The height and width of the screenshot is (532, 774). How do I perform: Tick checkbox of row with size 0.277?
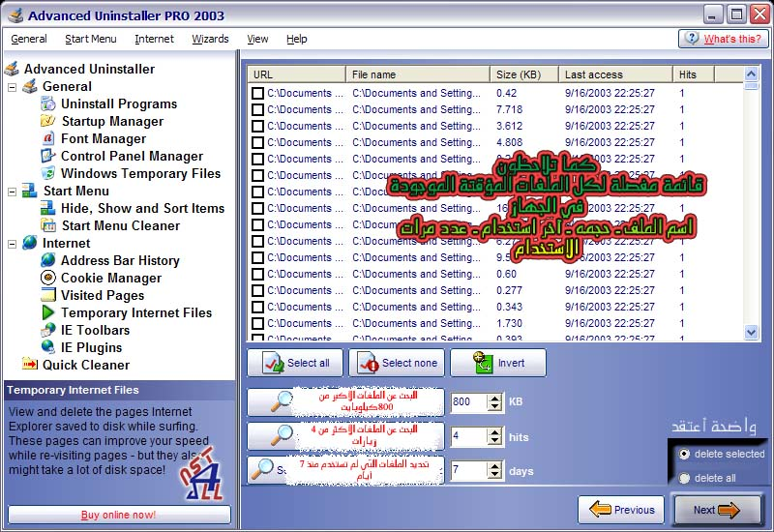click(257, 291)
